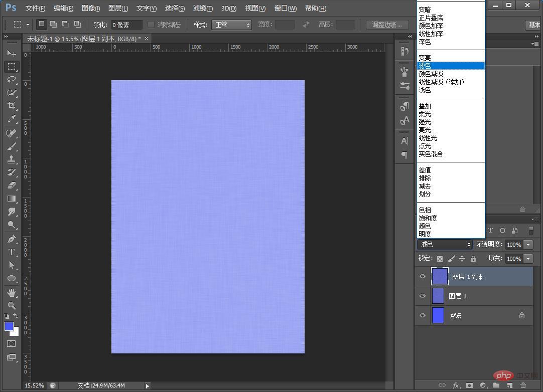Hide the 背景 layer

point(423,315)
